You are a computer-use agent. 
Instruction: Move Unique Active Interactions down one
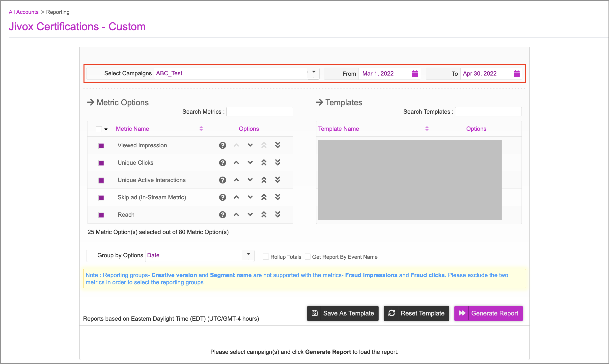250,180
